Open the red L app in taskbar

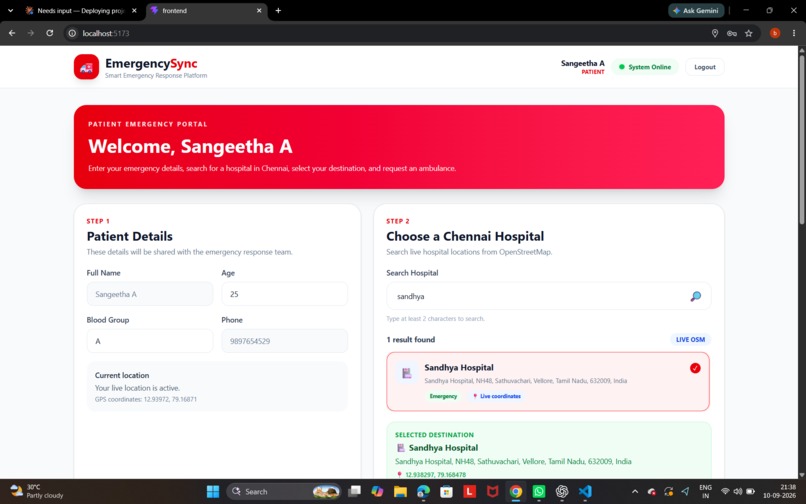click(469, 492)
